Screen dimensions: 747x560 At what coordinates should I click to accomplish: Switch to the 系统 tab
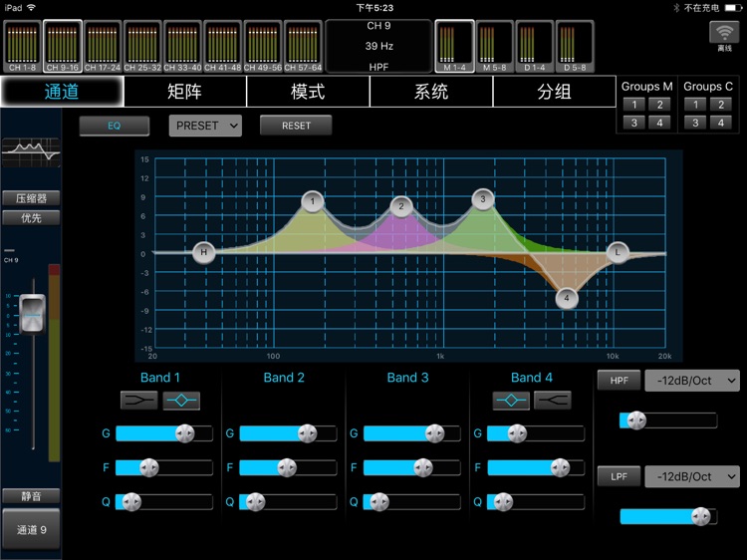click(x=431, y=91)
